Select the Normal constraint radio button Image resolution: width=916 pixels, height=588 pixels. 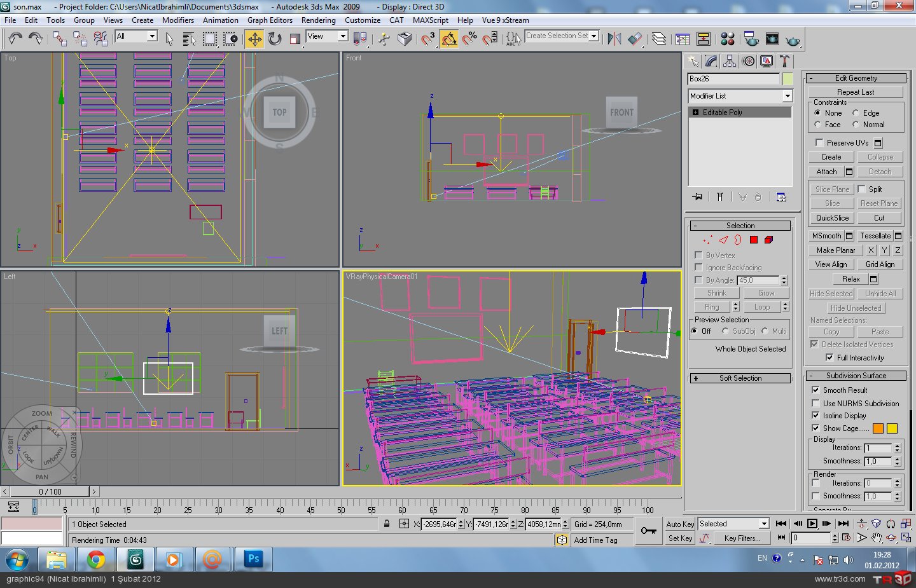click(856, 125)
